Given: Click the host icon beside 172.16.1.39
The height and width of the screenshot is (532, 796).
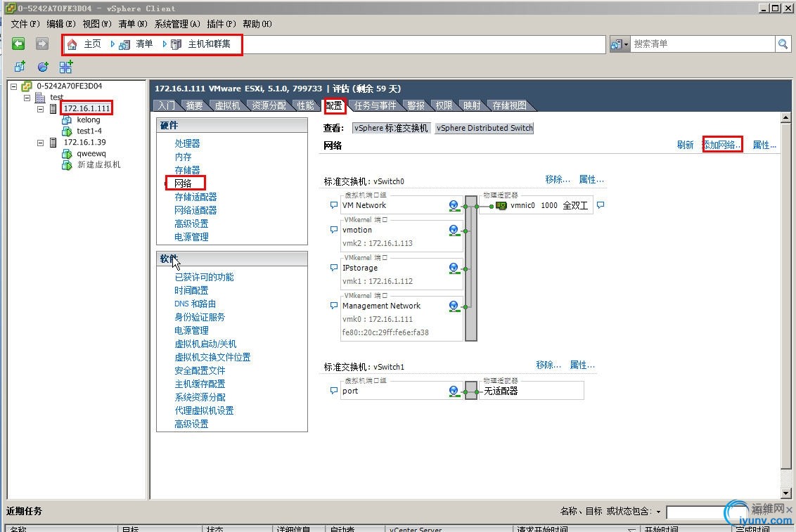Looking at the screenshot, I should 53,143.
